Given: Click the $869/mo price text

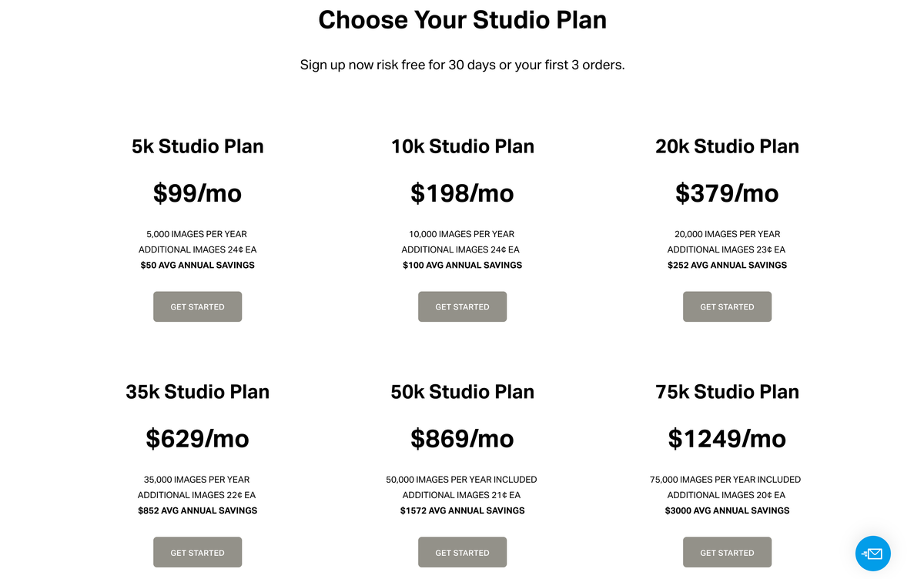Looking at the screenshot, I should pos(462,438).
